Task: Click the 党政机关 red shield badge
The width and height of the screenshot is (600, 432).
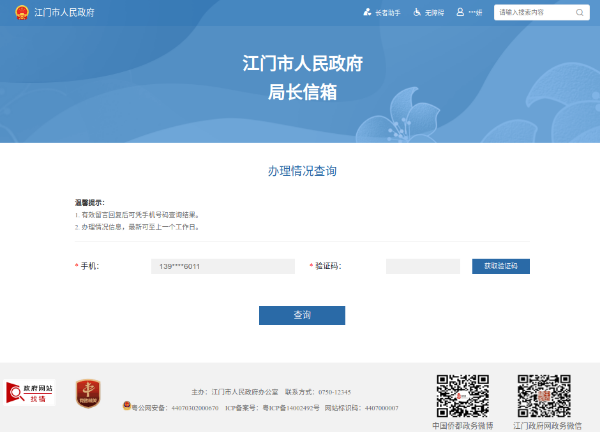Action: point(88,393)
